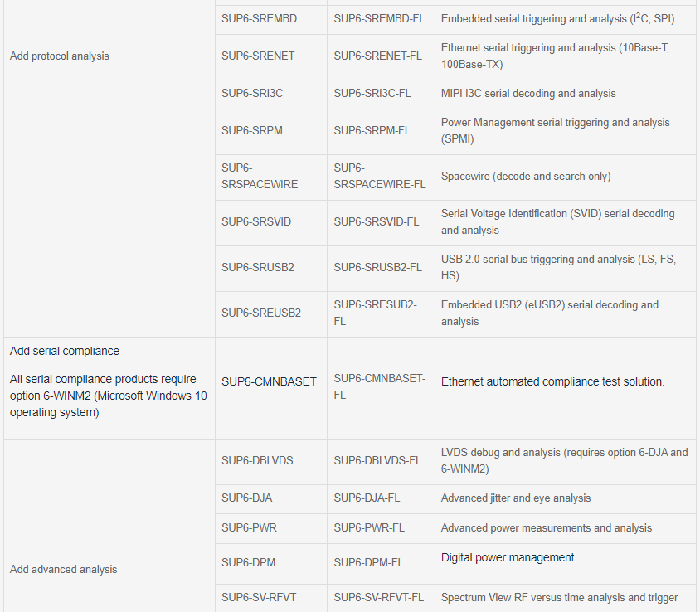Select the Ethernet automated compliance test solution text

(552, 381)
